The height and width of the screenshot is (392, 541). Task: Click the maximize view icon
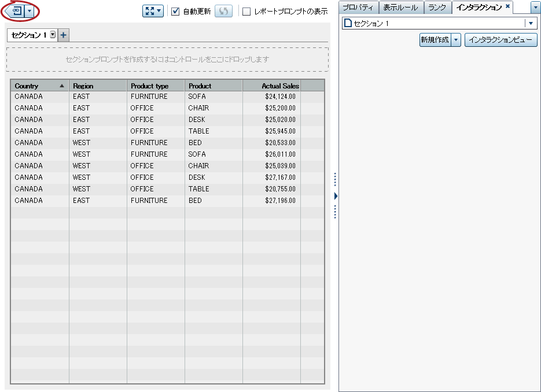153,11
